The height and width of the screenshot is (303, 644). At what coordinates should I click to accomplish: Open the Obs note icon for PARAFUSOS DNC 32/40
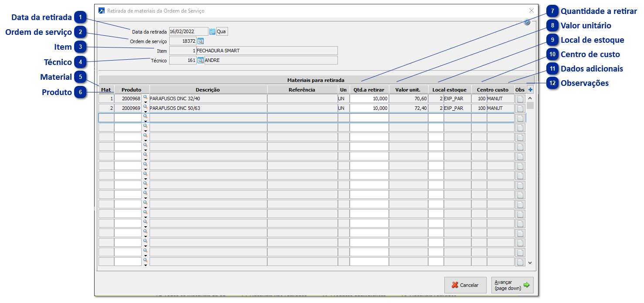pyautogui.click(x=520, y=99)
